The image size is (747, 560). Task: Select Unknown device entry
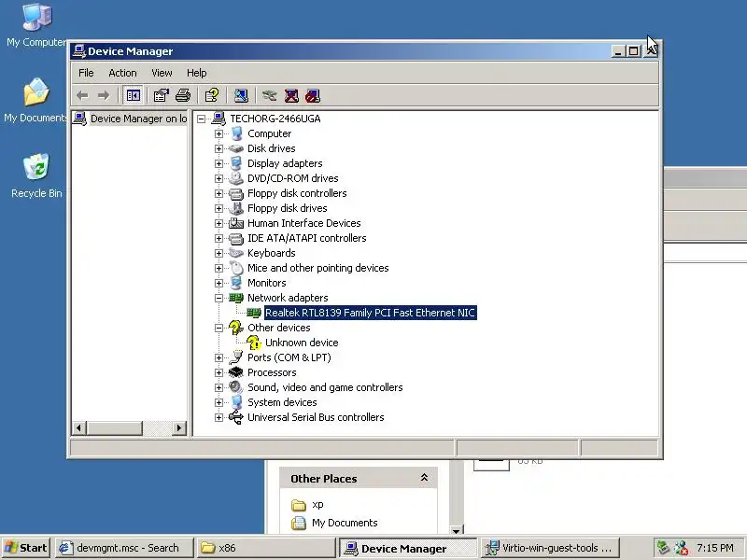pyautogui.click(x=302, y=343)
